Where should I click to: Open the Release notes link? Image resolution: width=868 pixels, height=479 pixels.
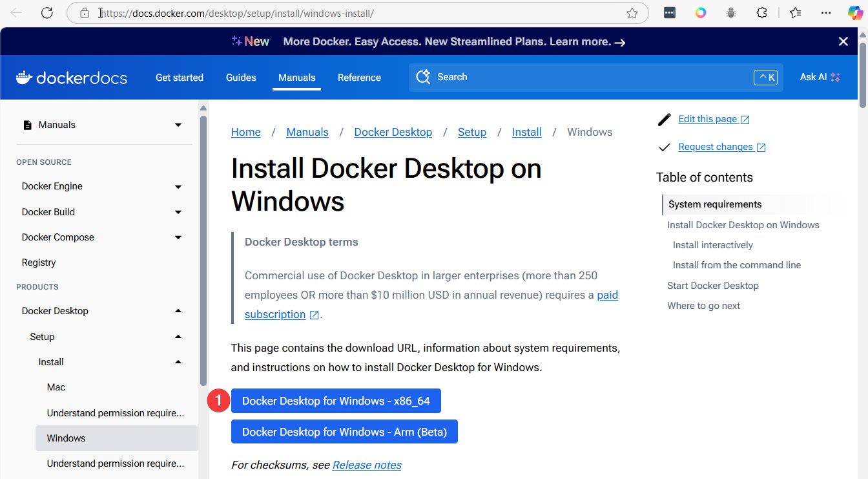[x=367, y=465]
